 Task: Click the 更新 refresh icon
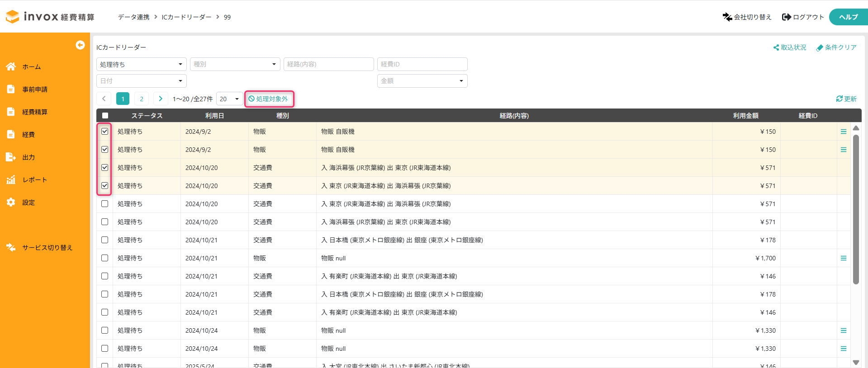pyautogui.click(x=839, y=99)
